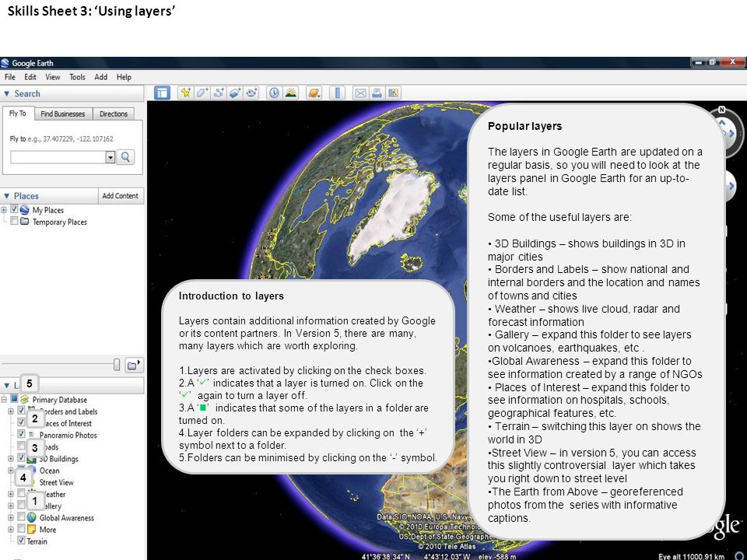Click the Email envelope icon
Image resolution: width=747 pixels, height=560 pixels.
360,93
